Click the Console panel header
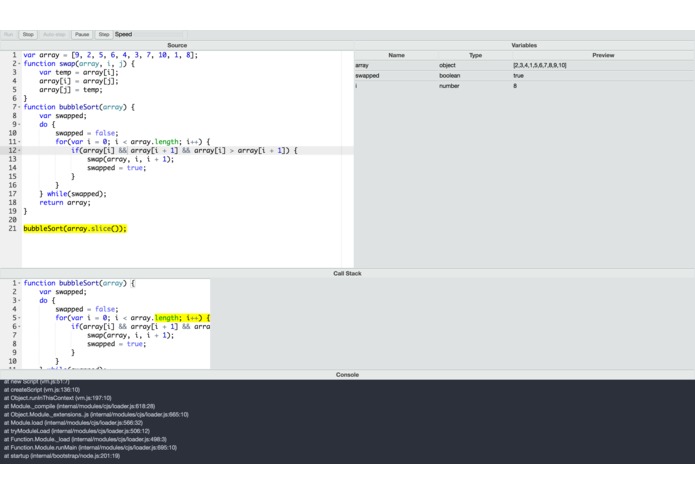The height and width of the screenshot is (494, 695). pyautogui.click(x=347, y=375)
